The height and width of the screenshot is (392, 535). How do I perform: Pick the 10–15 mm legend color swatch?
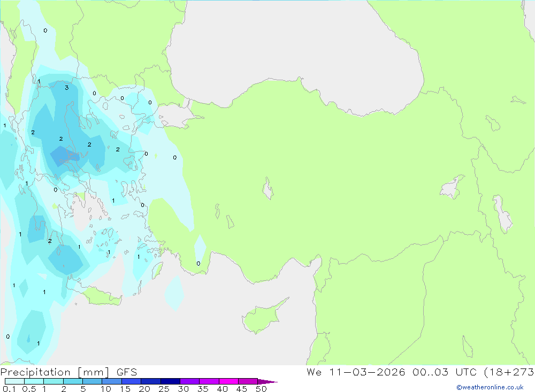pyautogui.click(x=112, y=381)
